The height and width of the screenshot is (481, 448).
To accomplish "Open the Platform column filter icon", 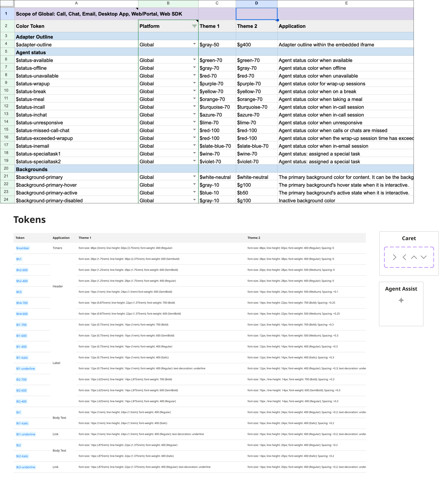I will (194, 26).
